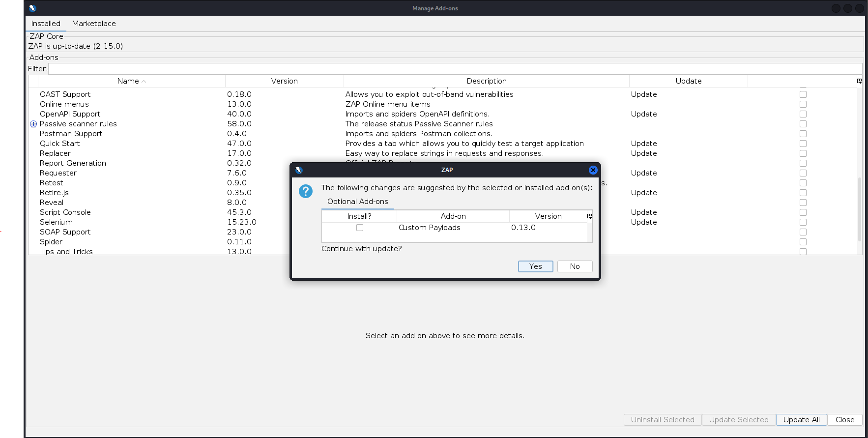Click version 15.23.0 in Selenium row
This screenshot has height=438, width=868.
(241, 222)
